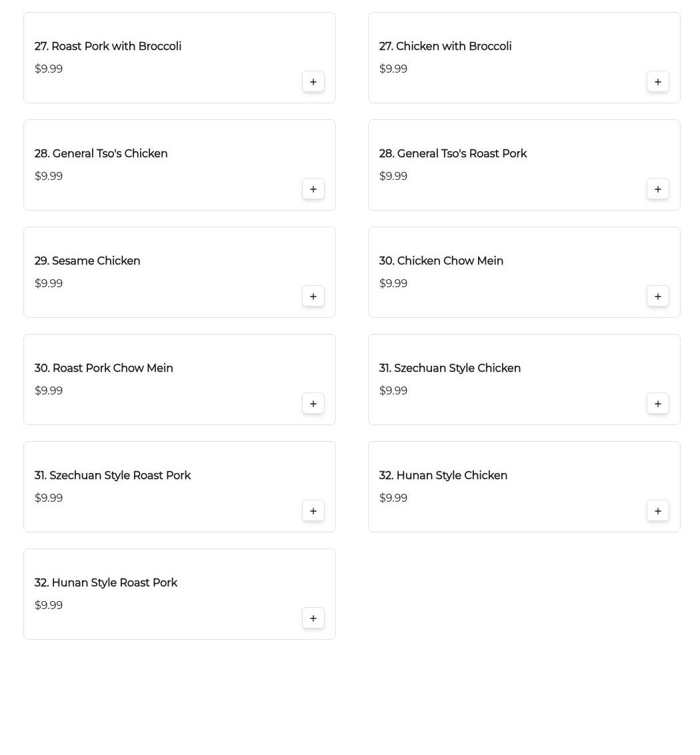Tap plus icon for Chicken Chow Mein

click(x=657, y=297)
